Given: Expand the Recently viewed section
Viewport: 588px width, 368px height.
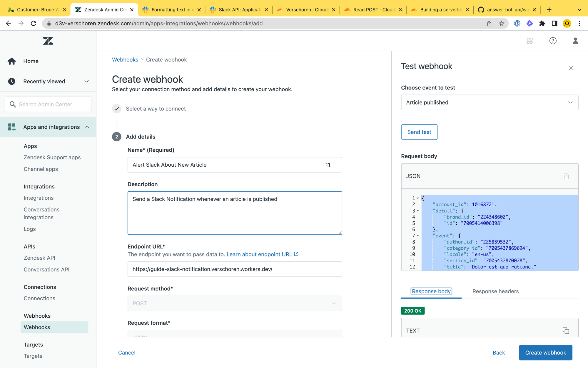Looking at the screenshot, I should pyautogui.click(x=86, y=82).
